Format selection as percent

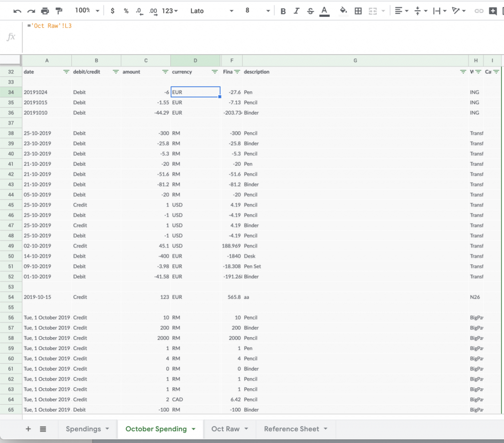click(x=126, y=11)
